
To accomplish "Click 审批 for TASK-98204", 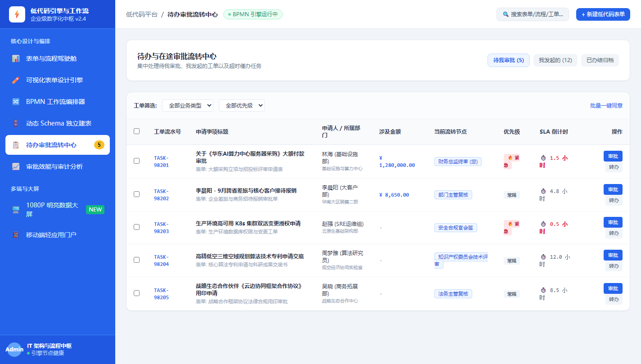I will click(x=613, y=255).
